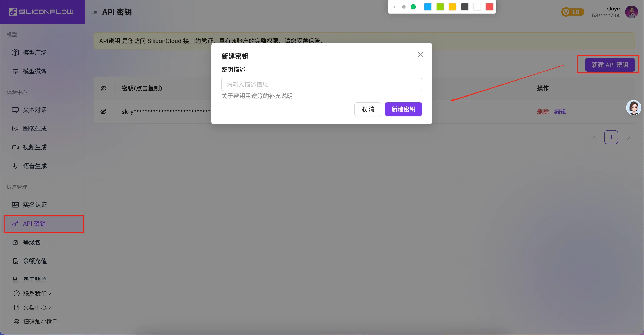Pick the dark gray color swatch

pyautogui.click(x=465, y=7)
